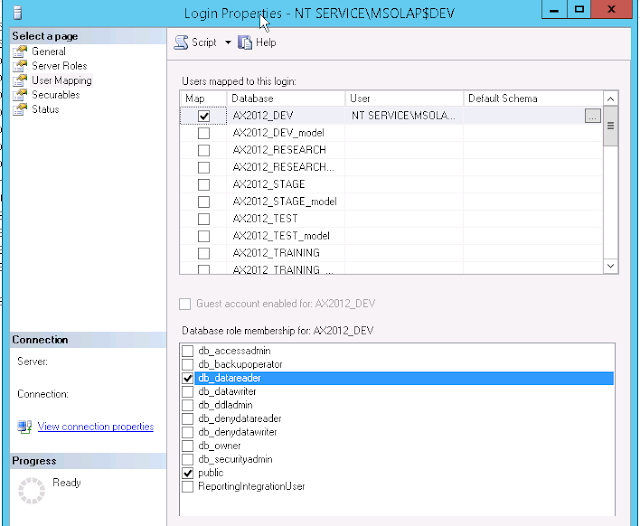Click the connection properties computer icon

coord(24,427)
